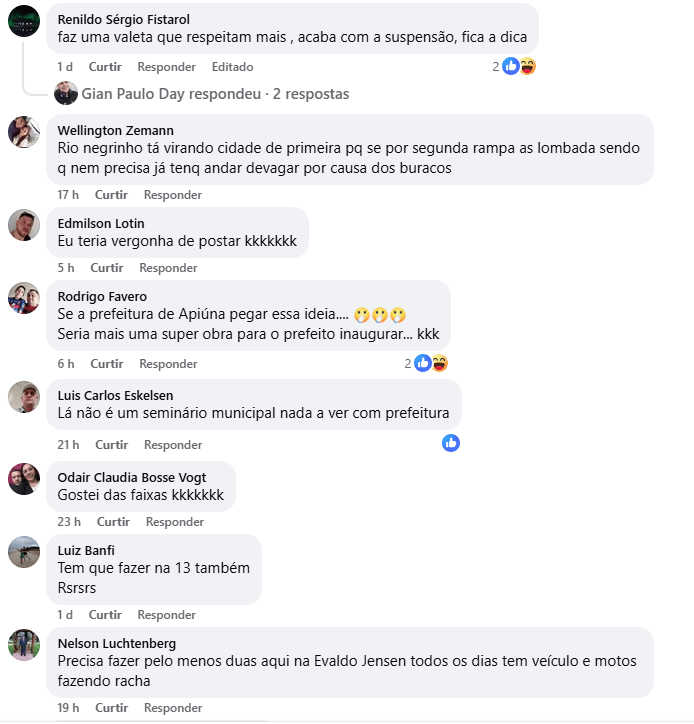Like Wellington Zemann's comment with Curtir
Screen dimensions: 694x724
point(111,195)
